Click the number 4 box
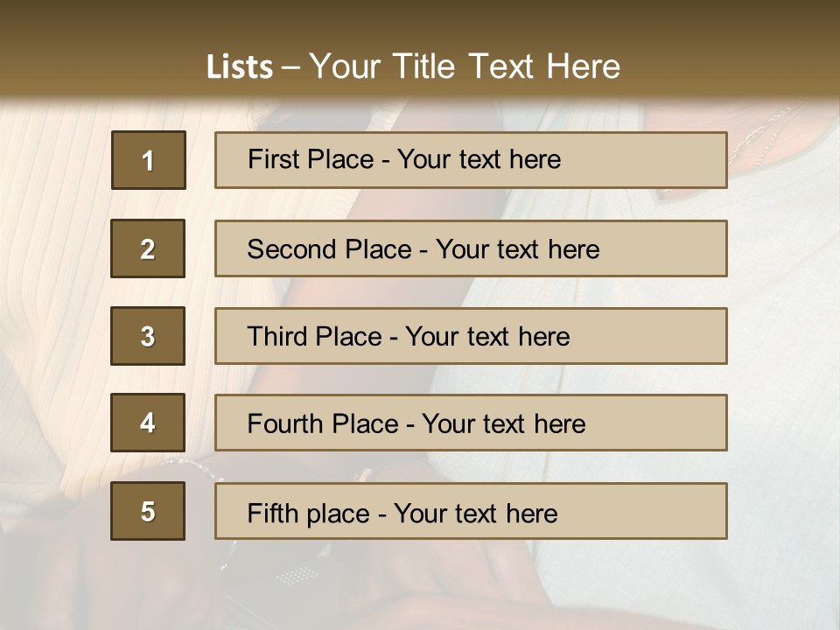 coord(148,423)
